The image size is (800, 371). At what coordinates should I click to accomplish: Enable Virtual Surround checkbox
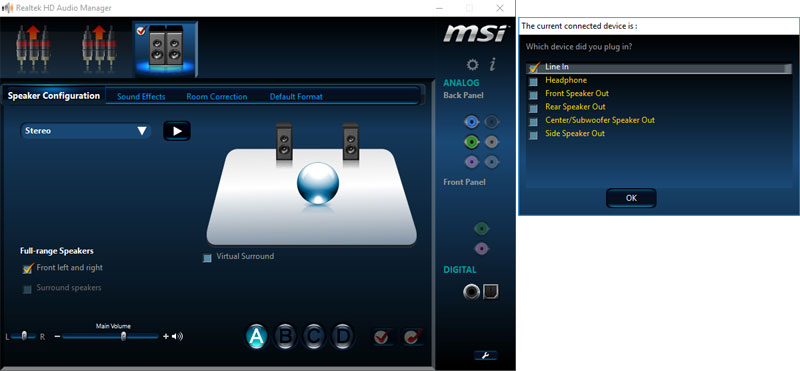pos(207,258)
